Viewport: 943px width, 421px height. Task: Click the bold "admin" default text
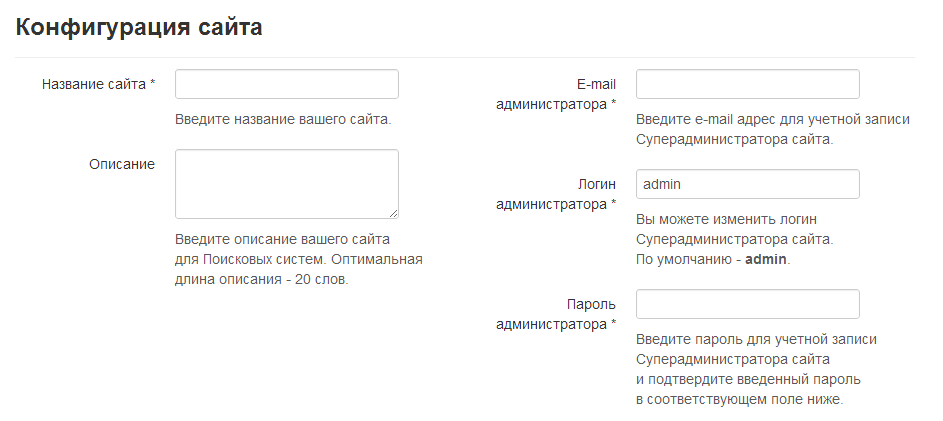[x=766, y=259]
